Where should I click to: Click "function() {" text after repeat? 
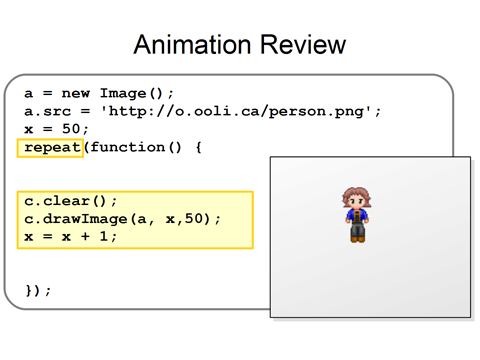pos(146,147)
